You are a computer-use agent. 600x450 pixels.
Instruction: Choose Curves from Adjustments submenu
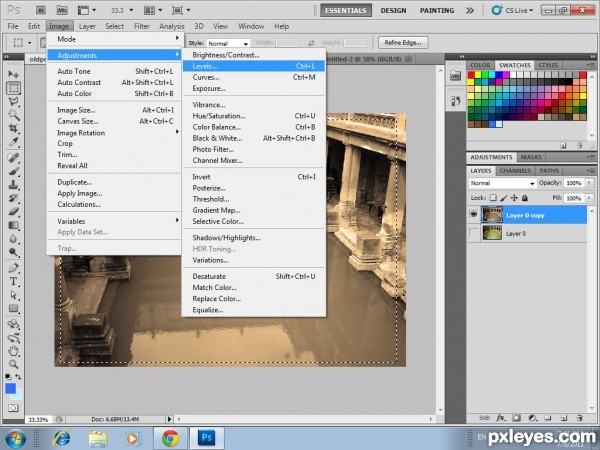tap(254, 77)
